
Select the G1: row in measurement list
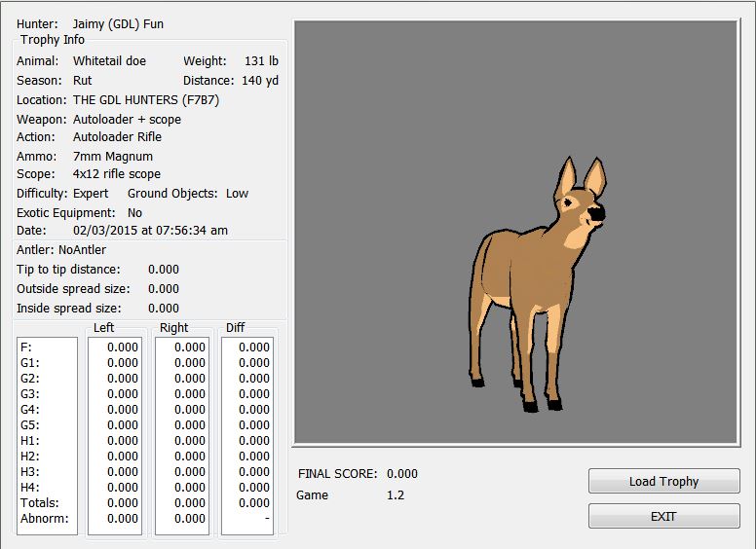(31, 362)
